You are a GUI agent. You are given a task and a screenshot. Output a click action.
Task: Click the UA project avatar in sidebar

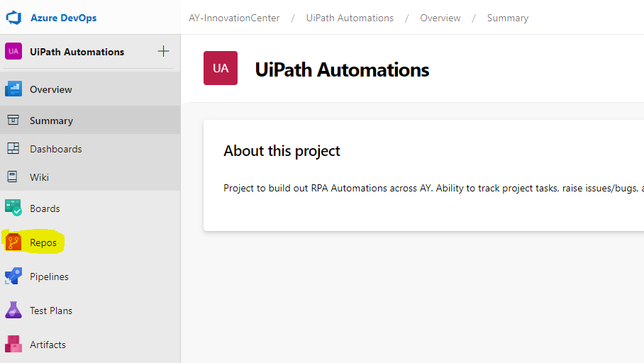coord(13,51)
